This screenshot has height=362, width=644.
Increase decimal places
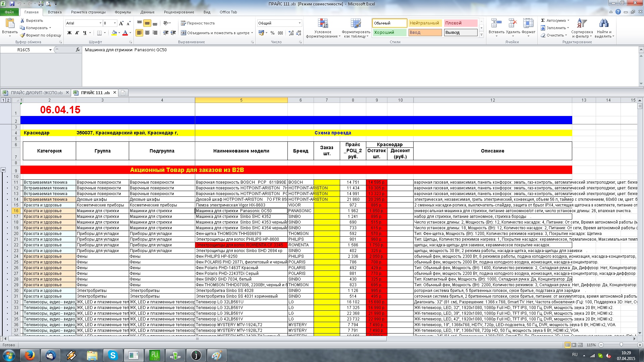coord(290,33)
